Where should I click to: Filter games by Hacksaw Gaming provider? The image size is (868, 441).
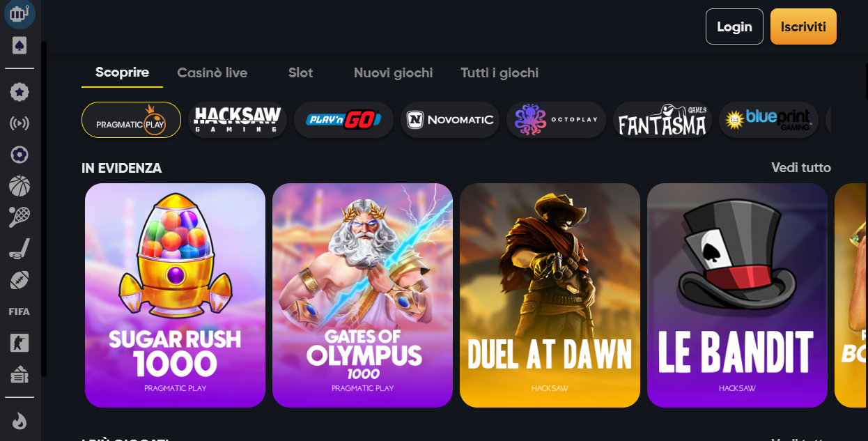click(x=238, y=120)
